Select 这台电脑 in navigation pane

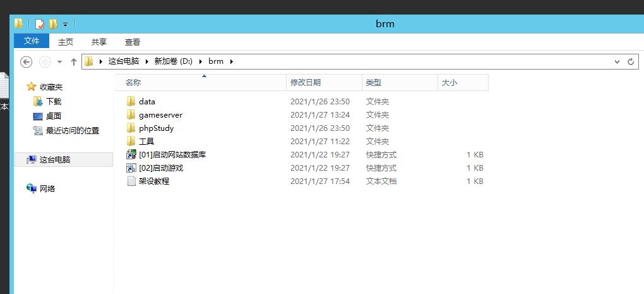pos(54,160)
